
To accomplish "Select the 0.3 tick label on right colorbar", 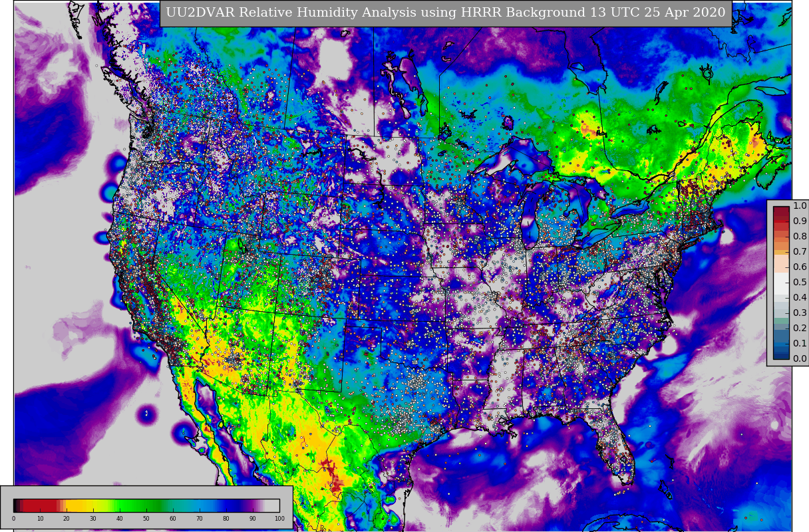I will 800,313.
